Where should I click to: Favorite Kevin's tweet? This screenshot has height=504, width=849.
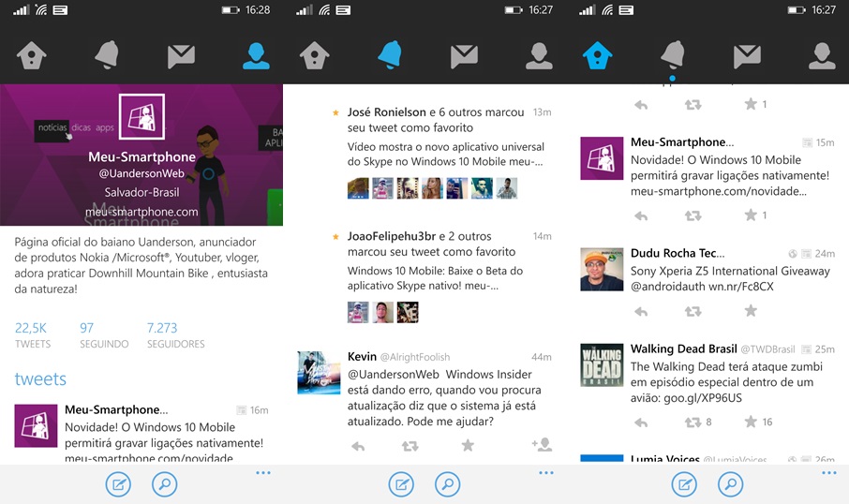468,445
